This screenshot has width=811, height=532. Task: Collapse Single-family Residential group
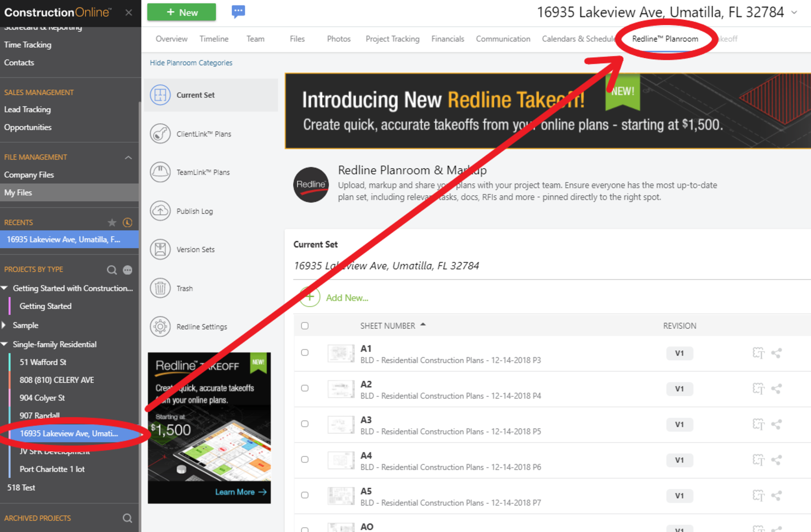click(x=4, y=344)
